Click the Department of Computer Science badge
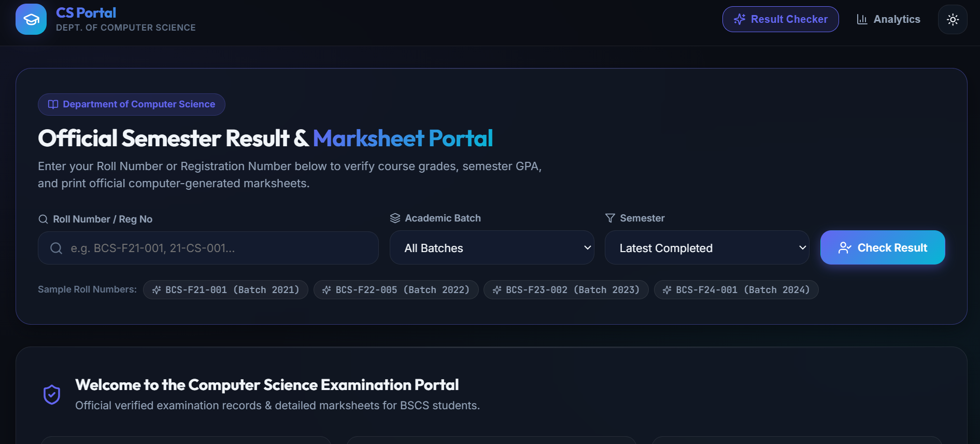 132,104
